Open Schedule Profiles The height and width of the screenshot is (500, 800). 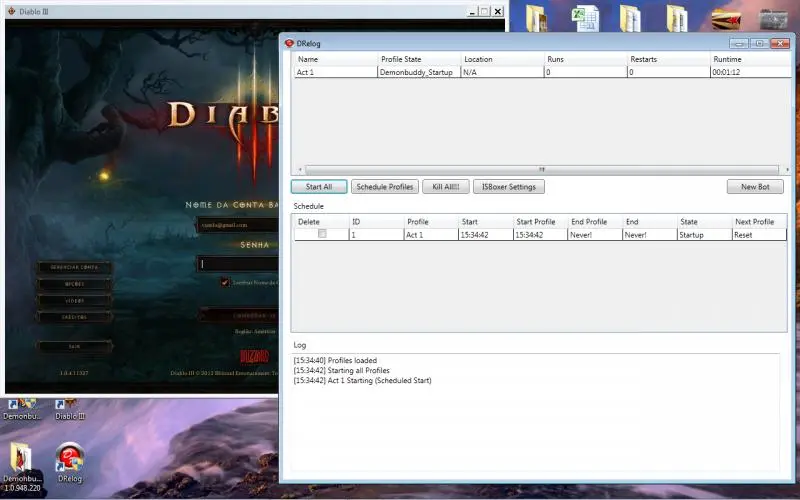[x=385, y=187]
